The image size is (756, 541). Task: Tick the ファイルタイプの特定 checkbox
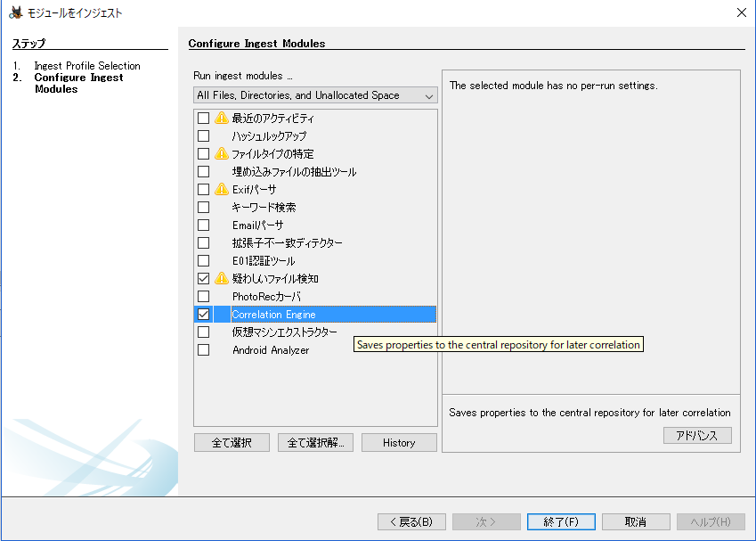click(203, 154)
